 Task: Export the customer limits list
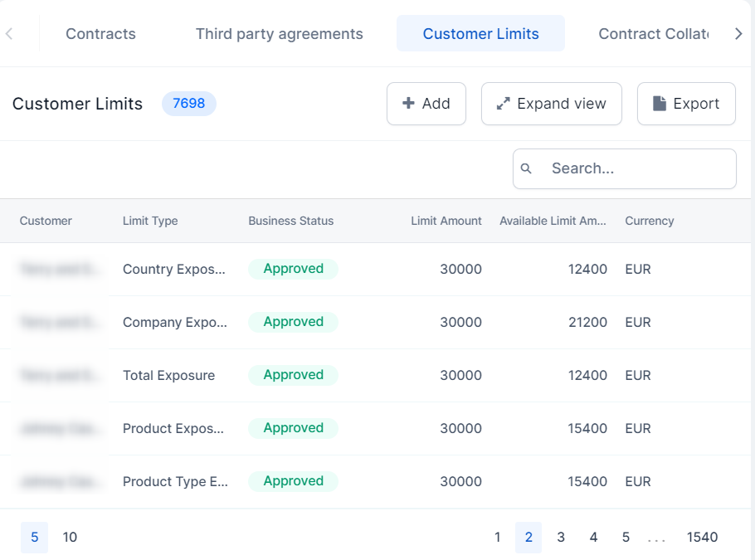point(685,104)
